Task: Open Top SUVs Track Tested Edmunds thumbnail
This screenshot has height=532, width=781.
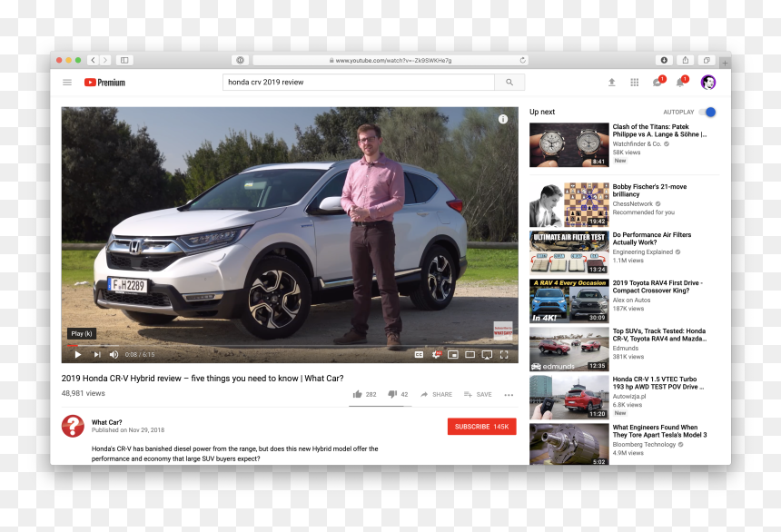Action: [568, 349]
